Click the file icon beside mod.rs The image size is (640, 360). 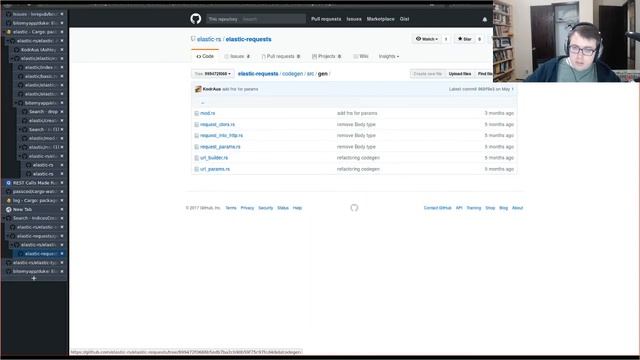pos(196,113)
